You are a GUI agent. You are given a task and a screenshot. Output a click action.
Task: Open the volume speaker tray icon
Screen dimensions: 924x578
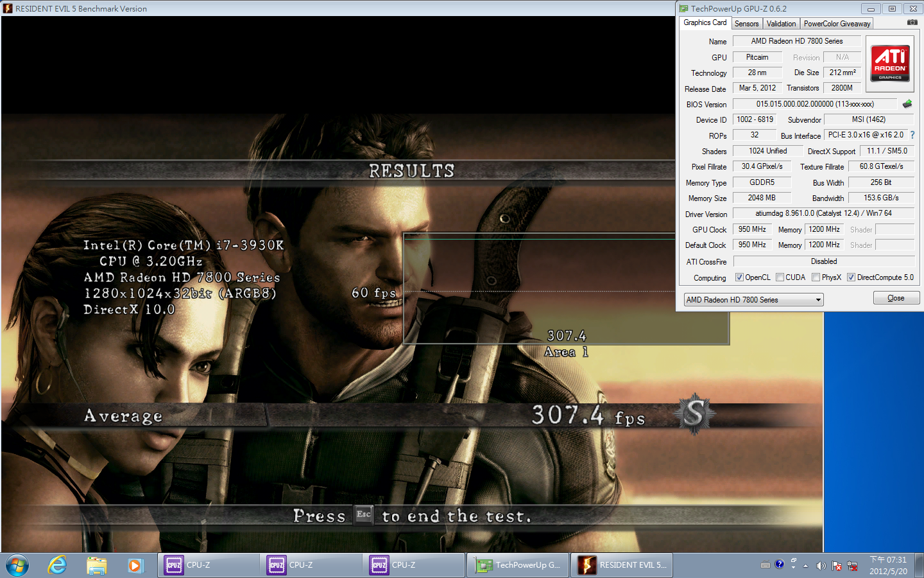[x=821, y=566]
